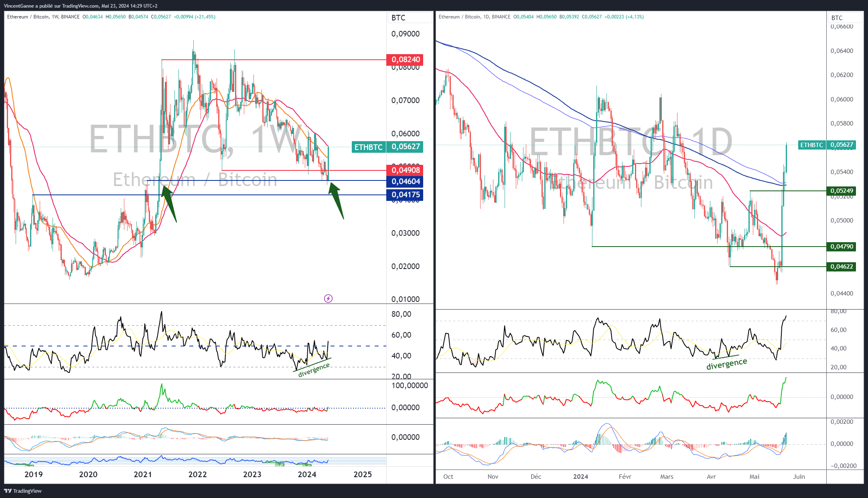Click the Ethereum / Bitcoin 1W symbol title
Viewport: 868px width, 498px height.
(x=43, y=17)
